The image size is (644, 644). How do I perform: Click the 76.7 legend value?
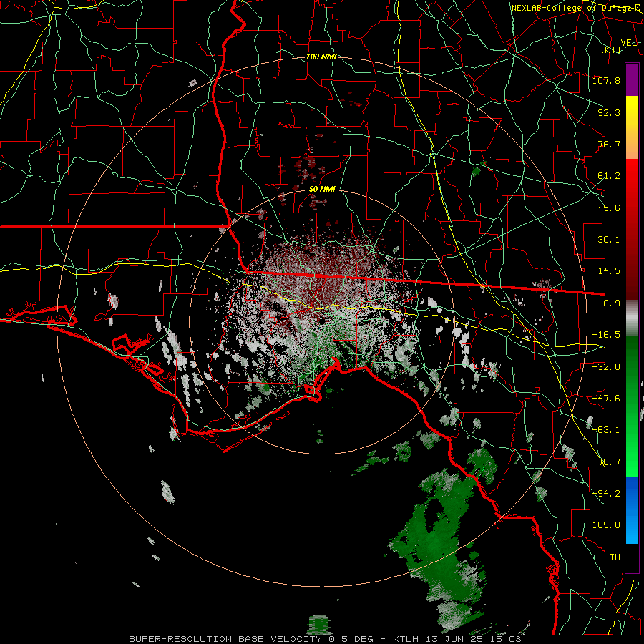pyautogui.click(x=609, y=144)
